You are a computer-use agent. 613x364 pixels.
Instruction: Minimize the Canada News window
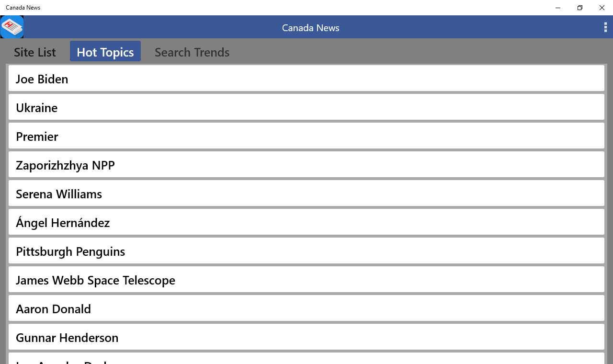click(558, 8)
